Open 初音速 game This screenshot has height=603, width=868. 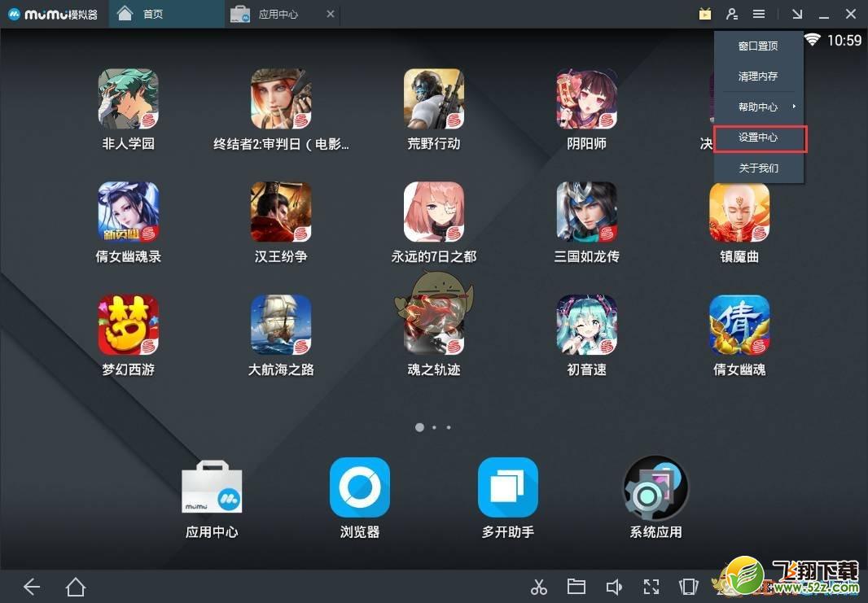(x=586, y=324)
